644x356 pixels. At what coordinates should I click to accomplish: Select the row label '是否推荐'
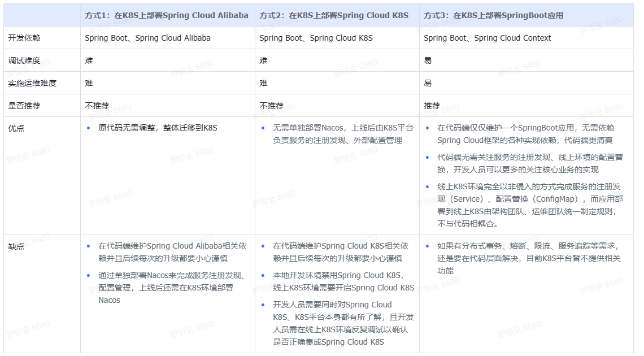tap(24, 106)
